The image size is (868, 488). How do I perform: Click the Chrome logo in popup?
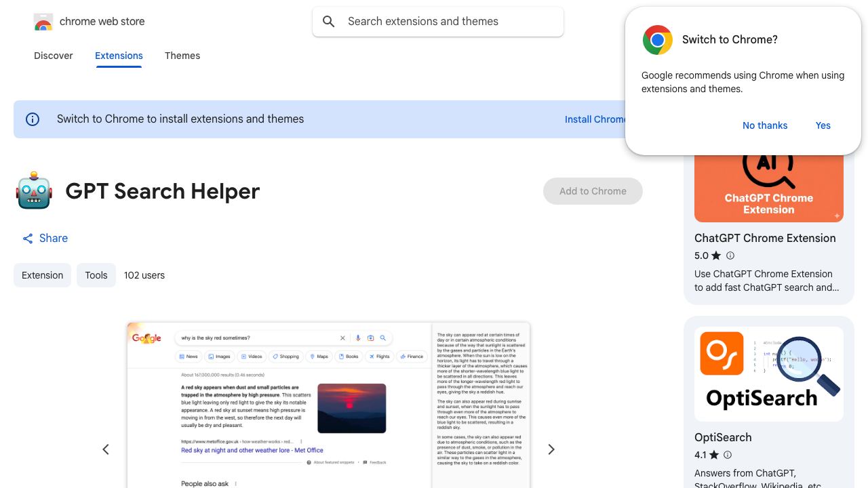(657, 40)
